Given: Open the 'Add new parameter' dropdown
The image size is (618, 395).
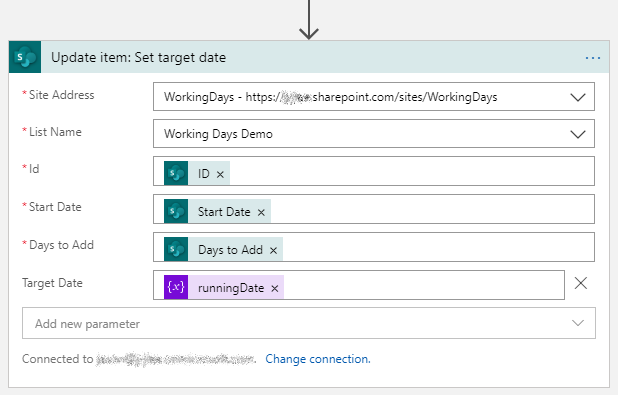Looking at the screenshot, I should tap(309, 323).
